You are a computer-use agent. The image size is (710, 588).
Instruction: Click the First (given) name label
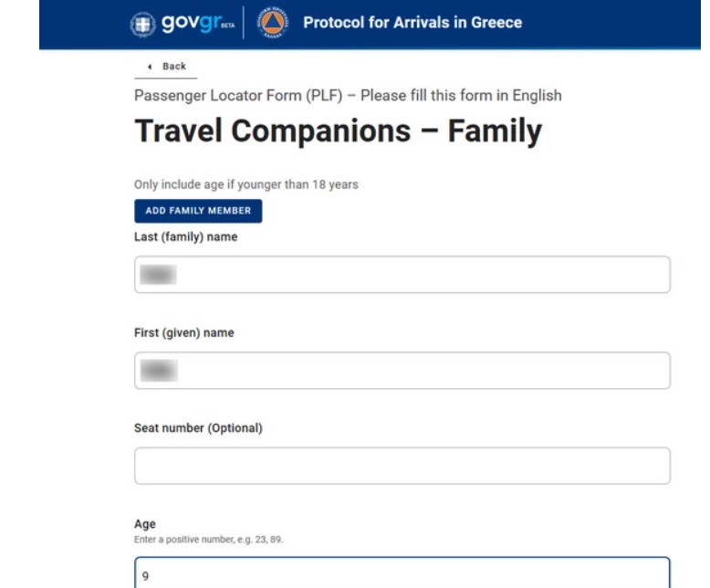click(183, 333)
